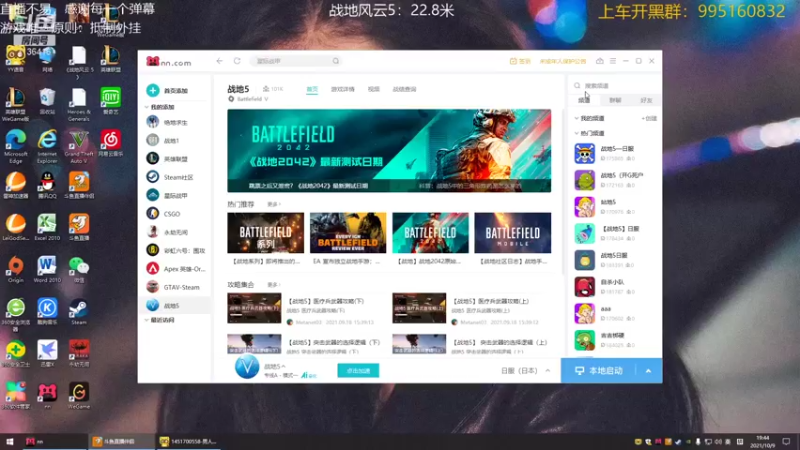This screenshot has height=450, width=800.
Task: Select the PUBG game icon in sidebar
Action: point(153,122)
